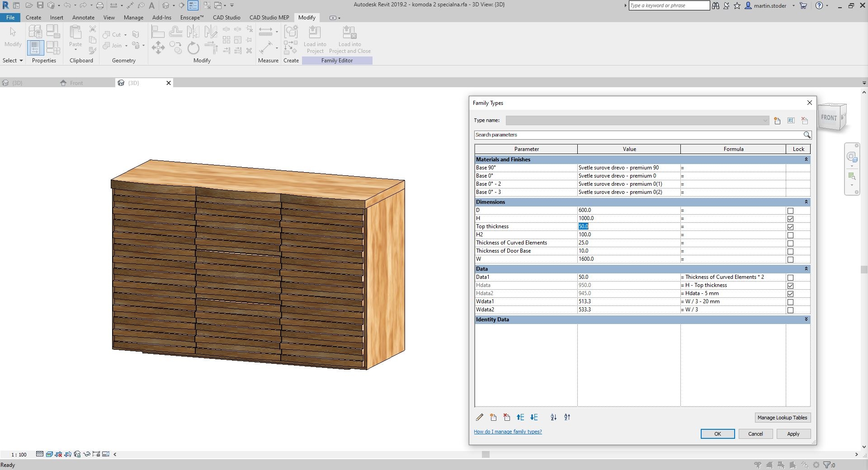Move parameter up using the Move Up icon
The height and width of the screenshot is (470, 868).
(x=520, y=418)
